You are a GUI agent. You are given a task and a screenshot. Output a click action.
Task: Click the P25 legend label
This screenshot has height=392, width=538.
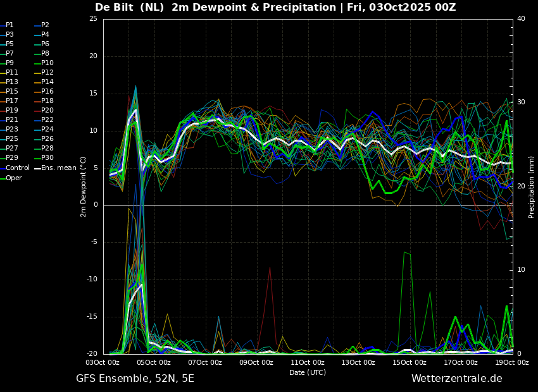(9, 138)
